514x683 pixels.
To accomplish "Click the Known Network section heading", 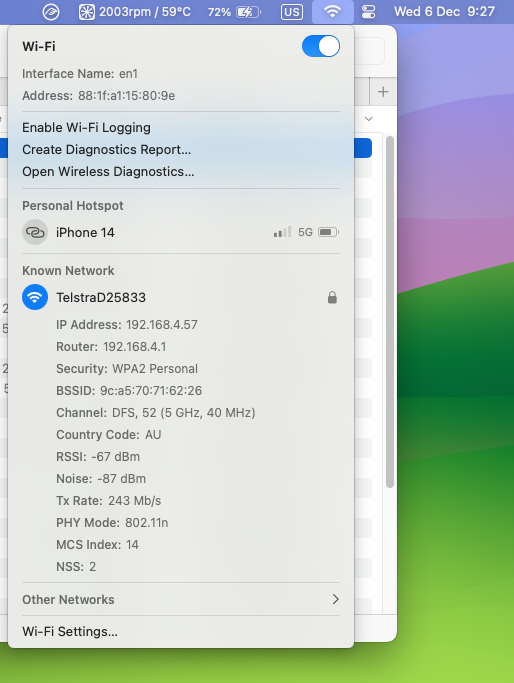I will point(68,270).
